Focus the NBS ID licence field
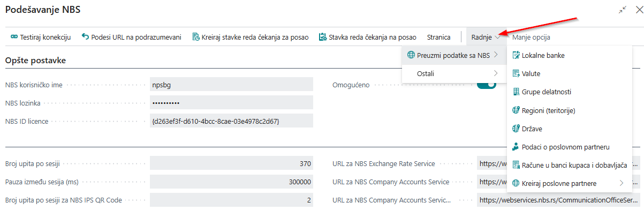Image resolution: width=644 pixels, height=210 pixels. click(x=231, y=121)
